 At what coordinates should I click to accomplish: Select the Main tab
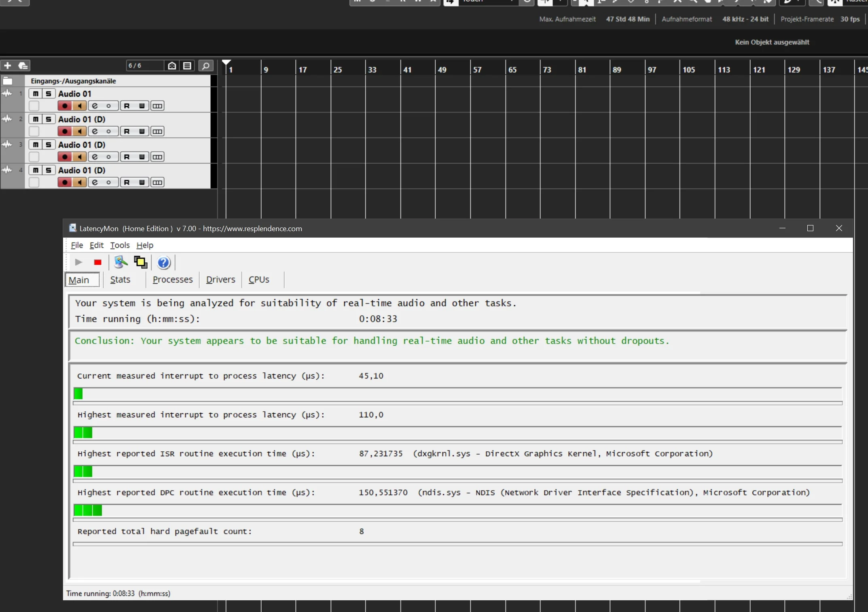click(x=82, y=280)
